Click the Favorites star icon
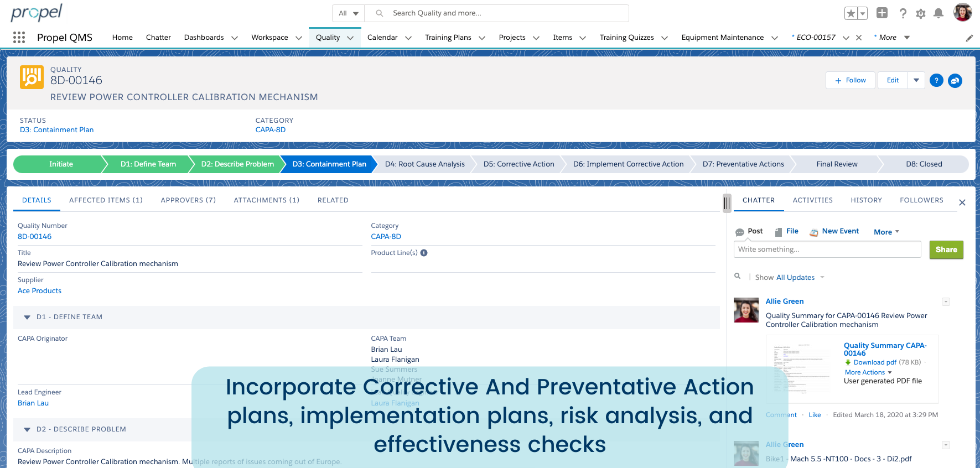This screenshot has height=468, width=980. coord(851,13)
